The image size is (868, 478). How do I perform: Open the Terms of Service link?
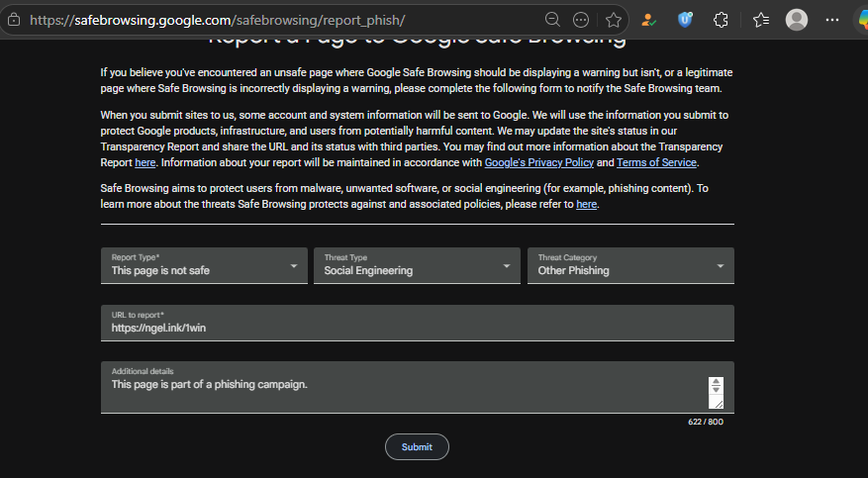coord(656,162)
